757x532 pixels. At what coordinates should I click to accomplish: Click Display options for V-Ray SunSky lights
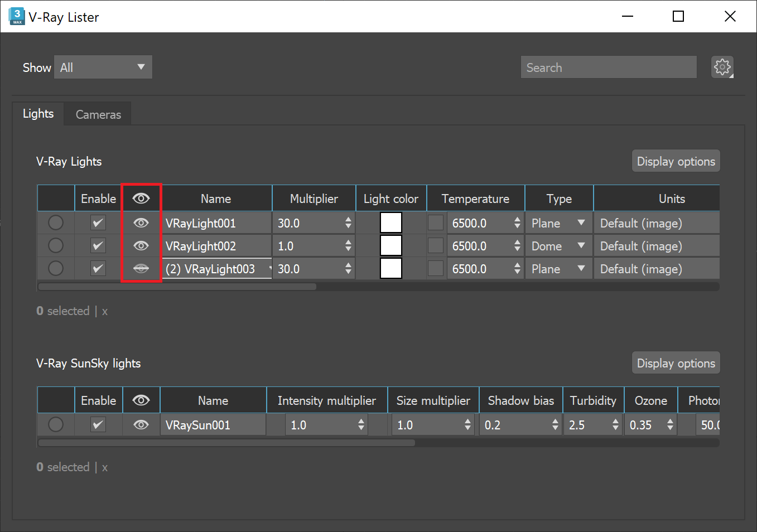click(676, 362)
